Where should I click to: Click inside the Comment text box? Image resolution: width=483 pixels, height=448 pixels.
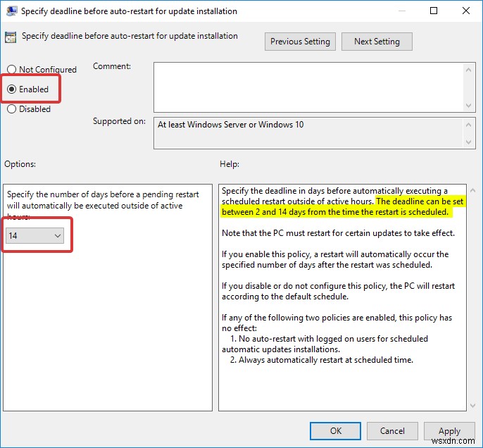click(308, 87)
